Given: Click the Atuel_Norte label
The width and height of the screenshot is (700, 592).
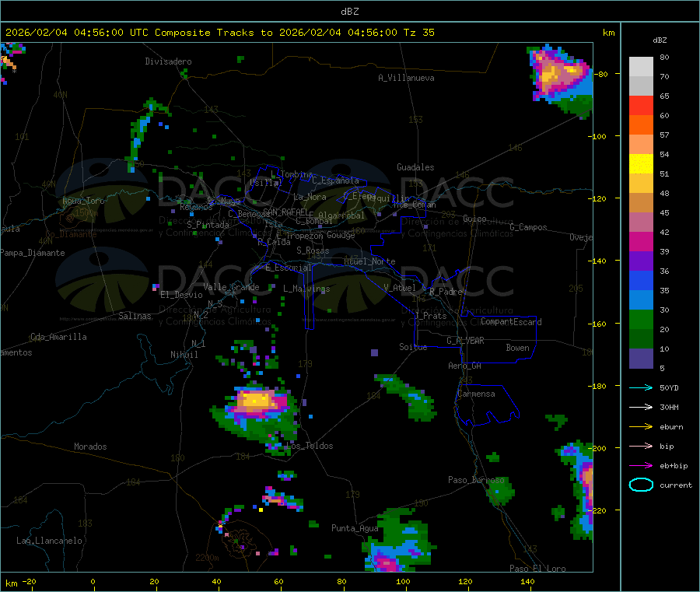Looking at the screenshot, I should (x=369, y=261).
